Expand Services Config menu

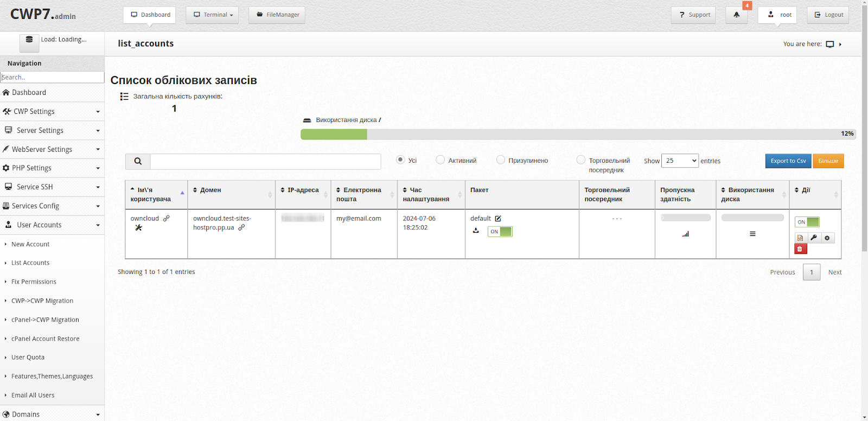pyautogui.click(x=52, y=206)
